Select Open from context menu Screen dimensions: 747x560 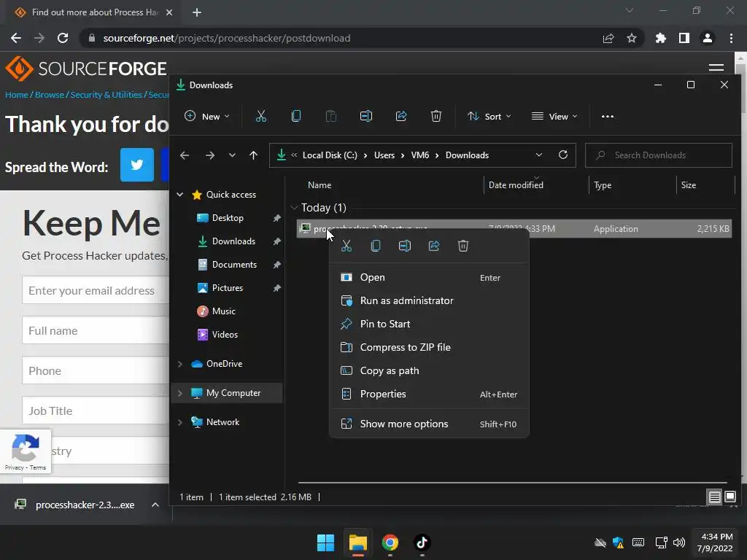(429, 277)
